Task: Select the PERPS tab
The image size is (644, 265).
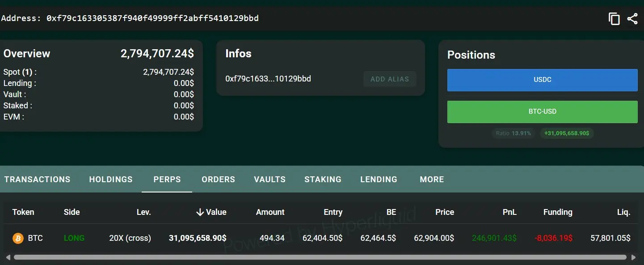Action: click(167, 180)
